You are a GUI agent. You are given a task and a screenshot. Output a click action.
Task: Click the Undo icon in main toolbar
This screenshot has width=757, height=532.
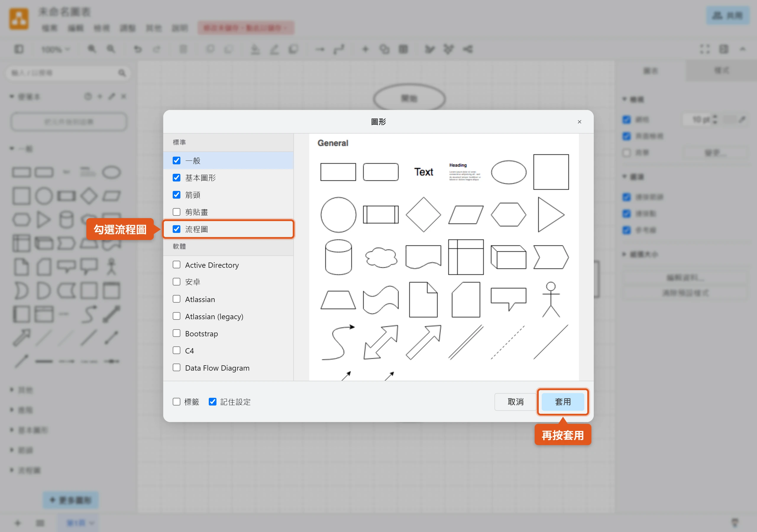(x=138, y=49)
